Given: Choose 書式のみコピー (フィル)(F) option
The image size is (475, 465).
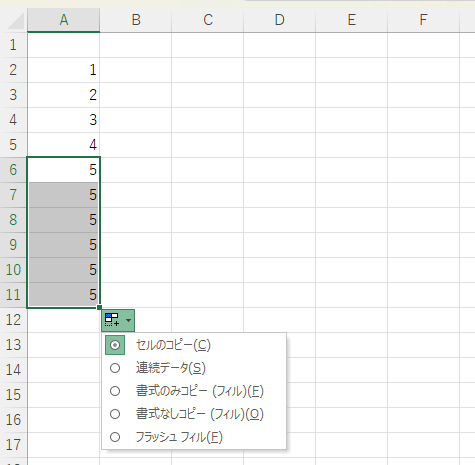Looking at the screenshot, I should coord(194,391).
